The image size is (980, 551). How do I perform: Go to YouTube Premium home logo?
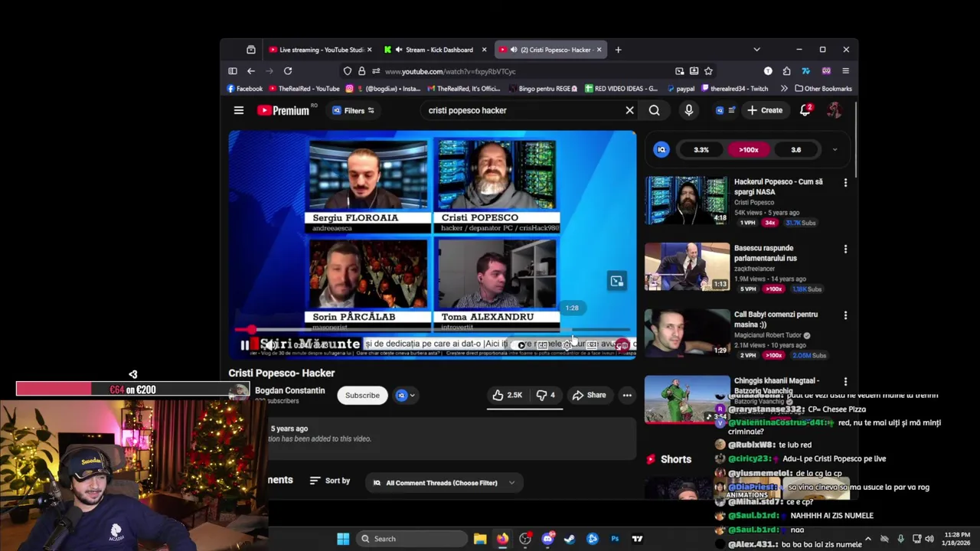(283, 110)
